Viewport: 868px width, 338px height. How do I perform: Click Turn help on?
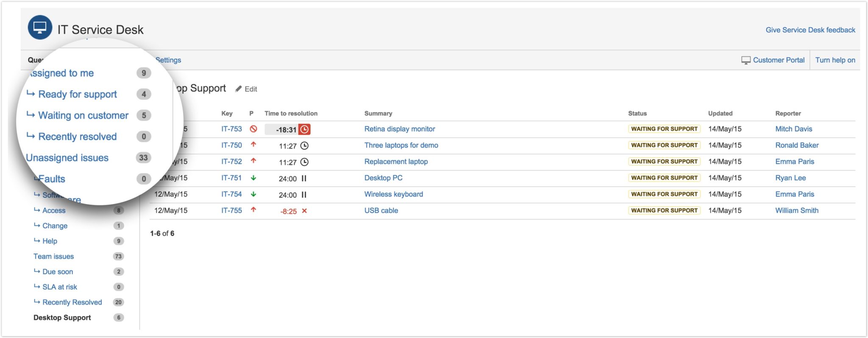(x=835, y=60)
